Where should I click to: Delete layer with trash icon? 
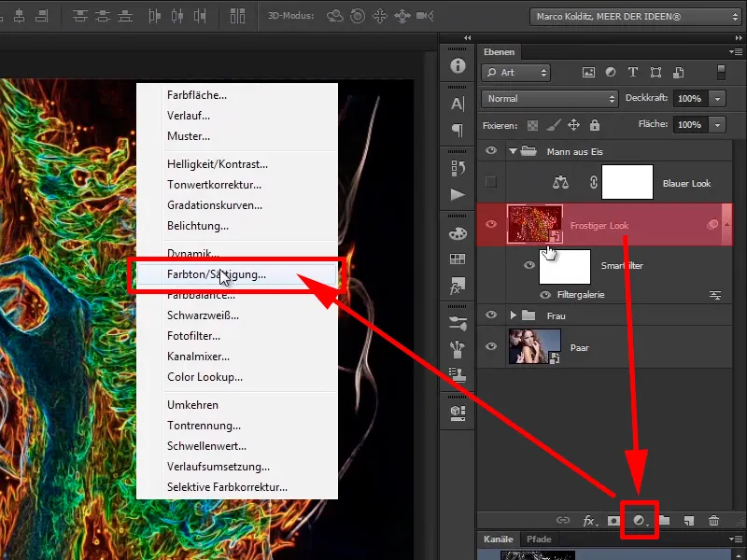coord(713,521)
